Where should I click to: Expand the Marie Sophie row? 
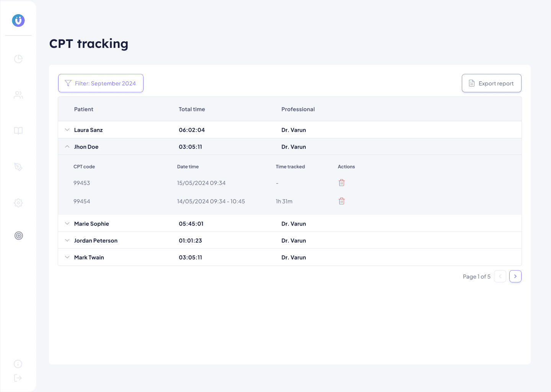pos(67,224)
